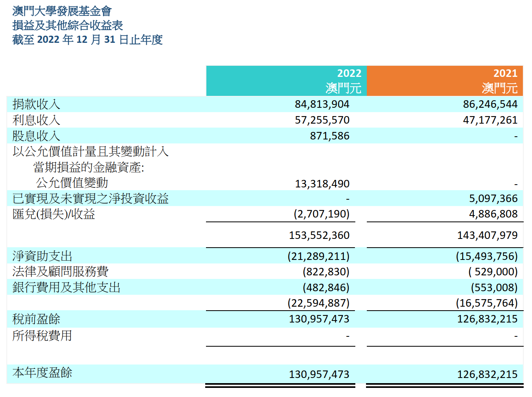Select the 股息收入 amount 871,586
This screenshot has height=397, width=532.
[x=330, y=136]
